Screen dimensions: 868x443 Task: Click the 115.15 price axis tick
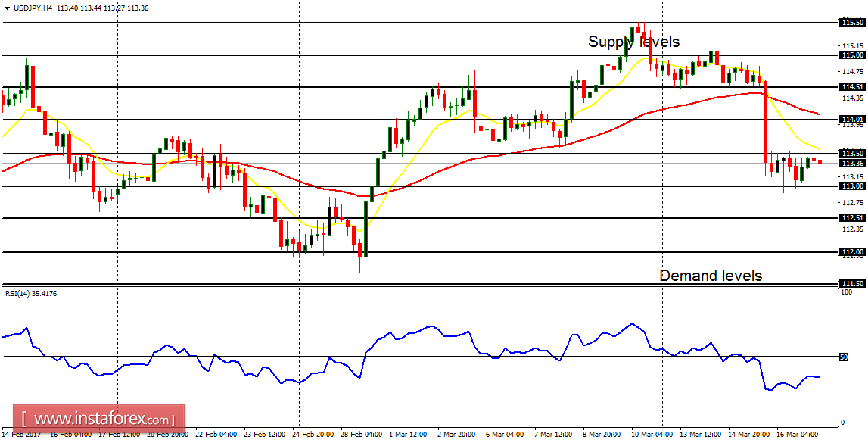pos(851,45)
